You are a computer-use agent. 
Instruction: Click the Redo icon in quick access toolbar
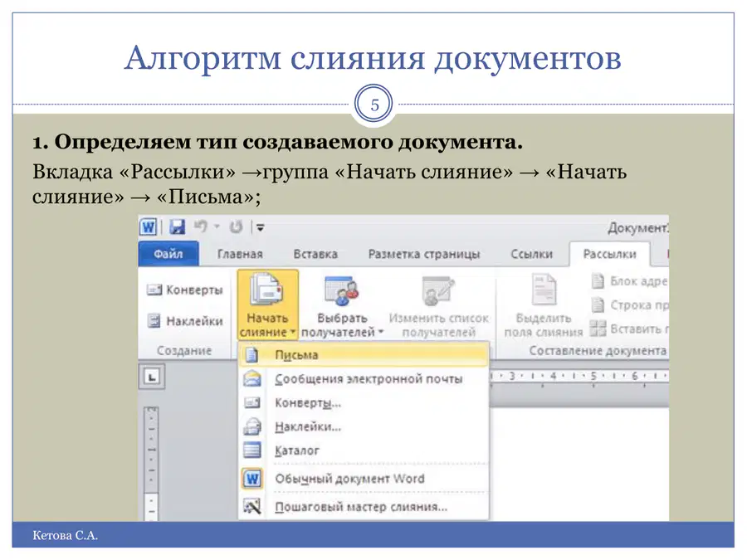236,227
